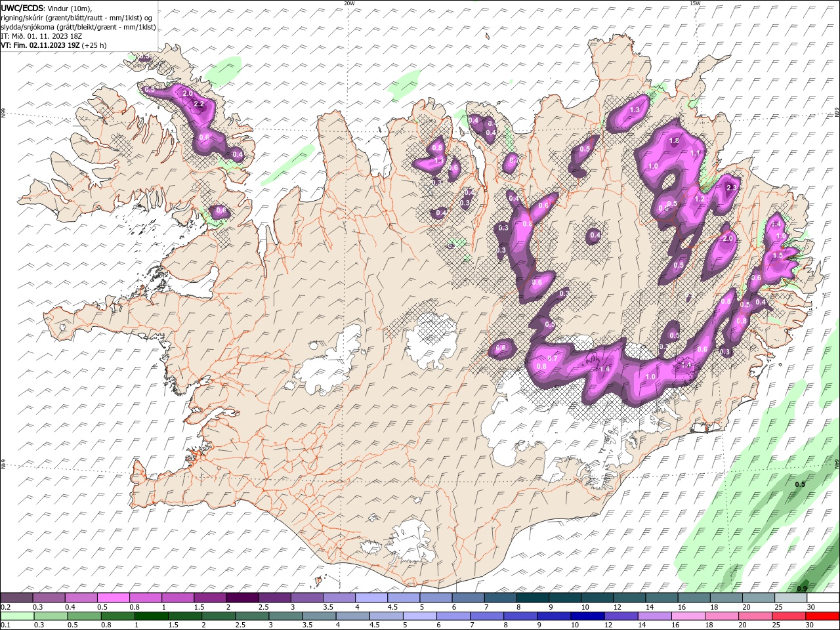Click the 1.2 snowfall value label
The height and width of the screenshot is (630, 840).
[x=700, y=199]
